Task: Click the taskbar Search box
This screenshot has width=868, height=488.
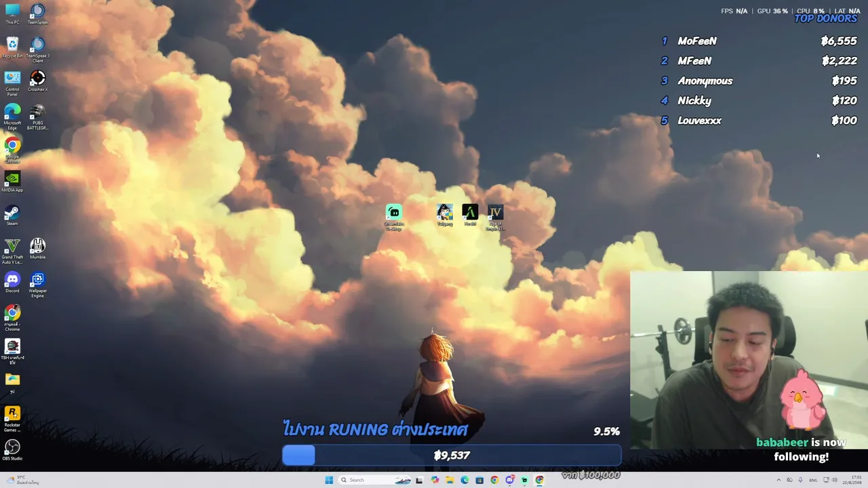Action: [375, 480]
